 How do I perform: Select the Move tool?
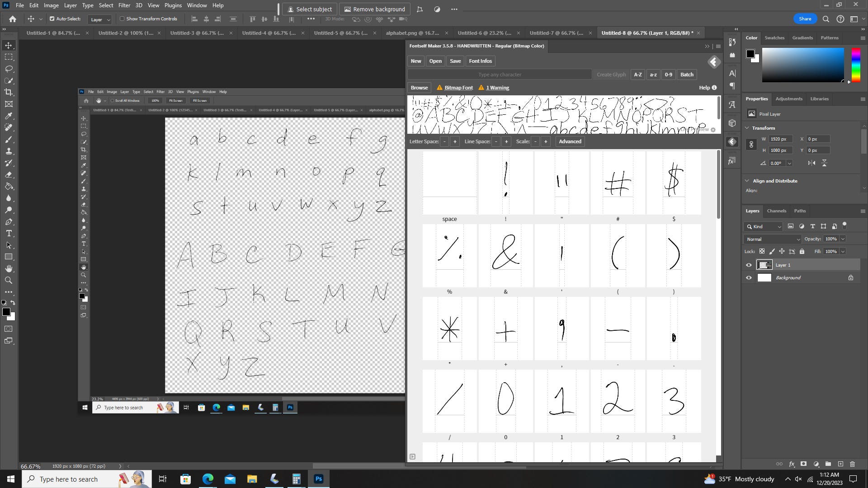coord(8,45)
